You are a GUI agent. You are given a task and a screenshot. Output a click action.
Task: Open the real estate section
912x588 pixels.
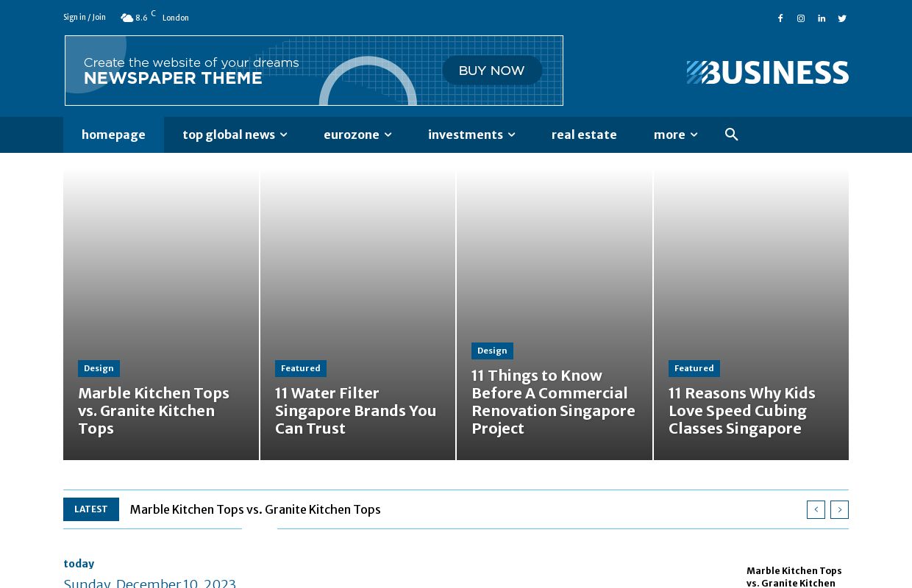click(x=584, y=135)
